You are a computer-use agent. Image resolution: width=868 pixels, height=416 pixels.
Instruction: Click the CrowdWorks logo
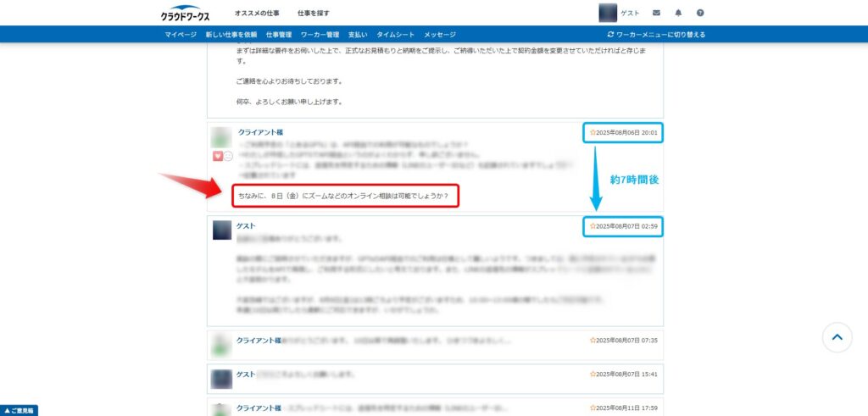(x=185, y=14)
